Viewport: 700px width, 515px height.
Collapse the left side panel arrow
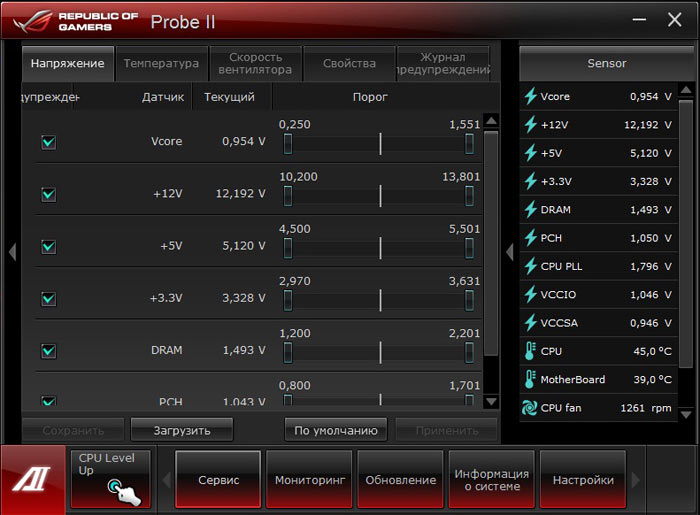click(x=12, y=252)
